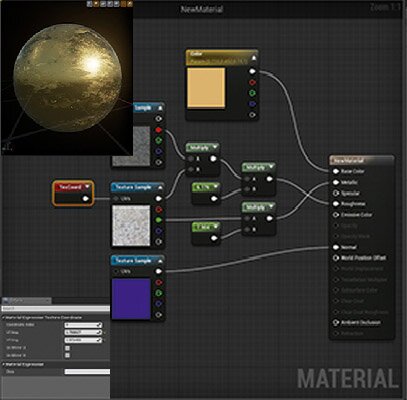Toggle the preview grid icon in viewport toolbar

[x=123, y=4]
